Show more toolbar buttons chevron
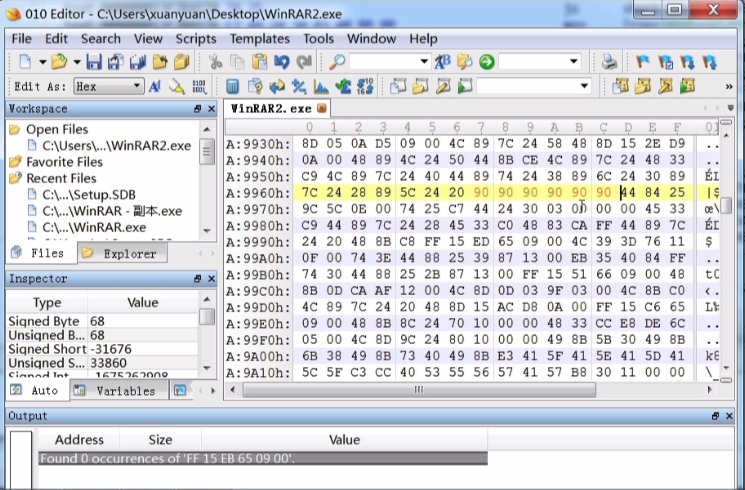The height and width of the screenshot is (490, 745). [x=729, y=86]
